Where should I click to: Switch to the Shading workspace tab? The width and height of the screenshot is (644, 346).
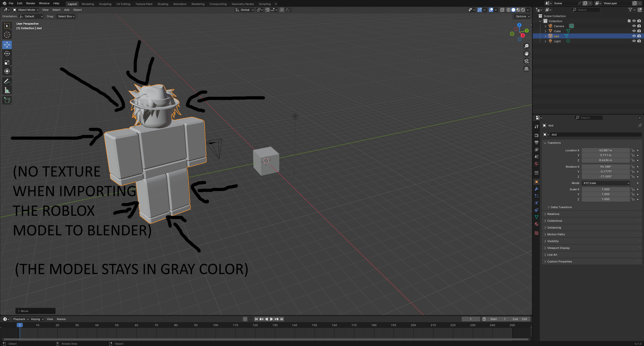click(163, 4)
